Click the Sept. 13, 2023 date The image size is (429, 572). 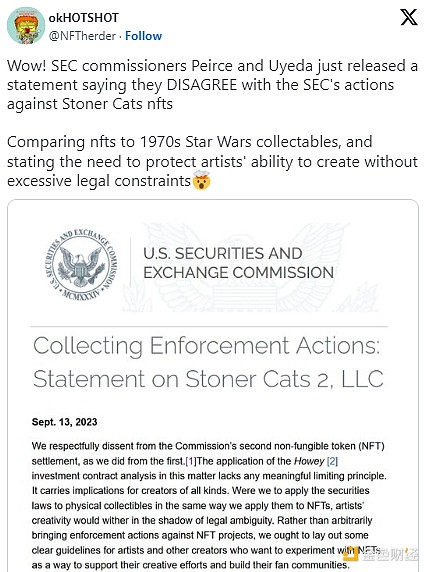(x=65, y=422)
